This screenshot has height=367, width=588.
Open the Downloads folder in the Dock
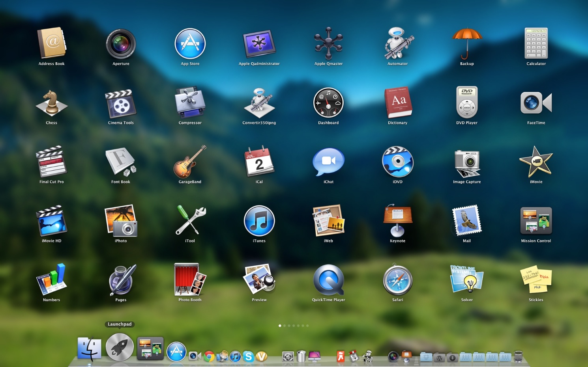(x=452, y=357)
